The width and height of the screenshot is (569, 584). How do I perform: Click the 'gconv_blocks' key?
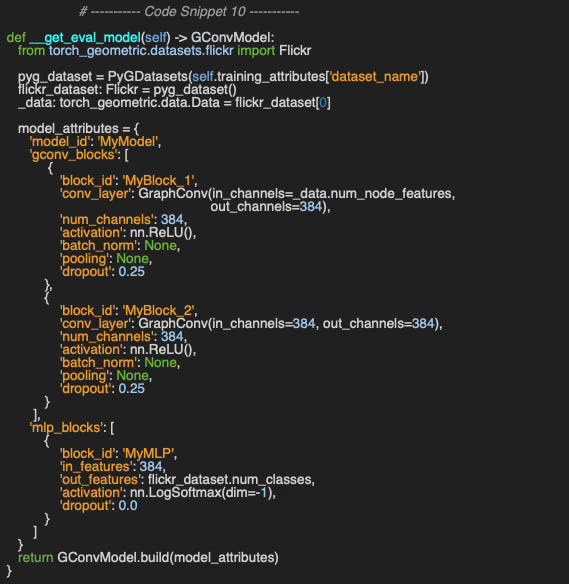tap(73, 155)
